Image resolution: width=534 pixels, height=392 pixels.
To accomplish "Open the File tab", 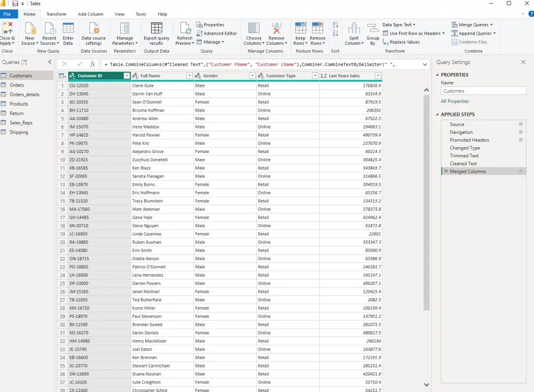I will pyautogui.click(x=7, y=14).
